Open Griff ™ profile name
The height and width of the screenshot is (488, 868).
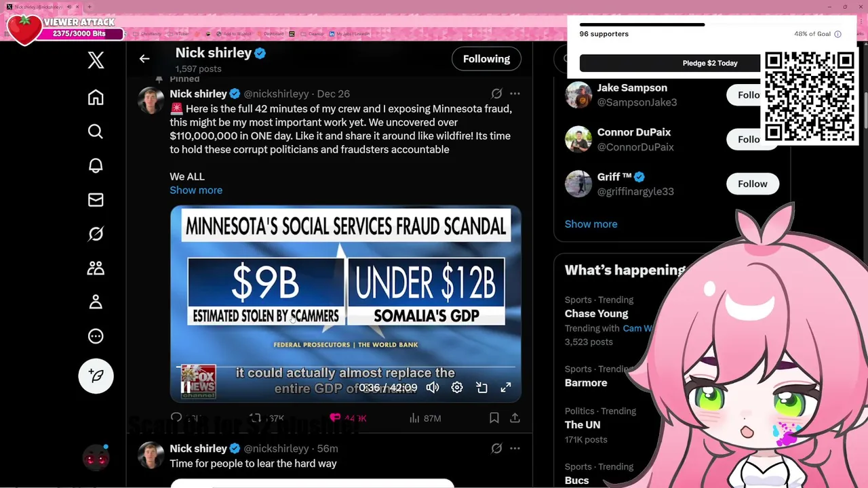pos(614,177)
